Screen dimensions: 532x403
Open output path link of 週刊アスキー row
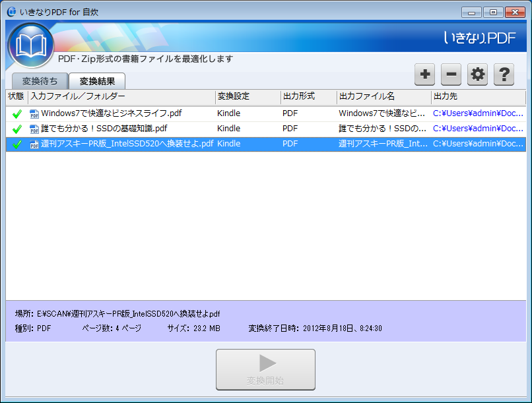pyautogui.click(x=478, y=144)
